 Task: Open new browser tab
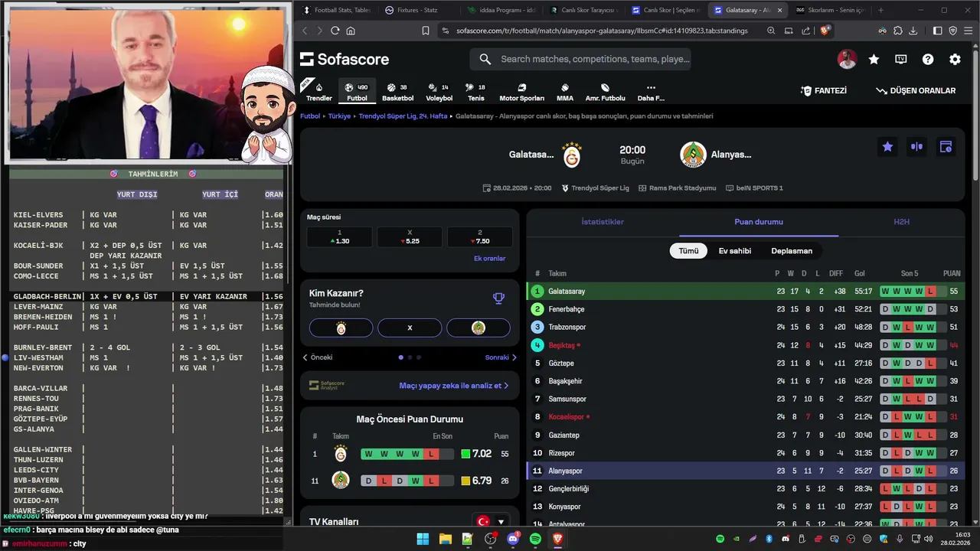coord(880,10)
